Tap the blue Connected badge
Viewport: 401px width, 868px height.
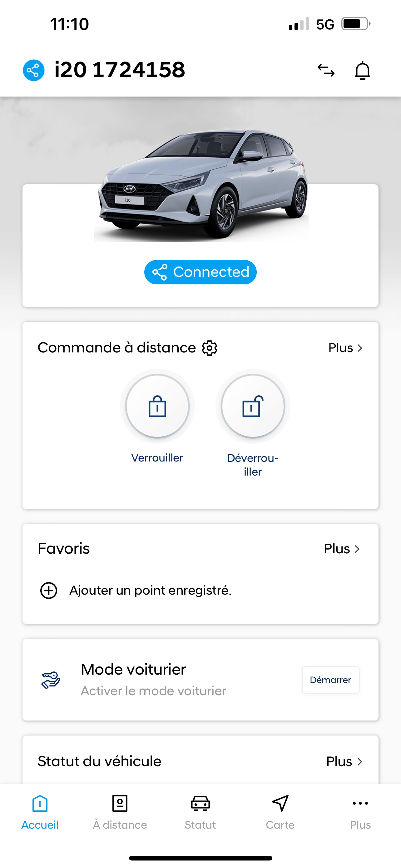pyautogui.click(x=200, y=272)
